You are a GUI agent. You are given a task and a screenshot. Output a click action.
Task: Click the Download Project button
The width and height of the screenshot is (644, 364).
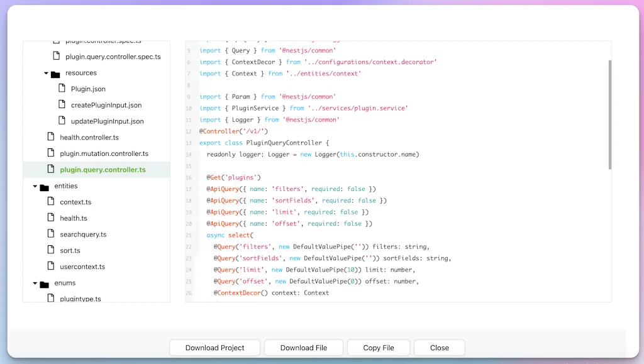(214, 347)
